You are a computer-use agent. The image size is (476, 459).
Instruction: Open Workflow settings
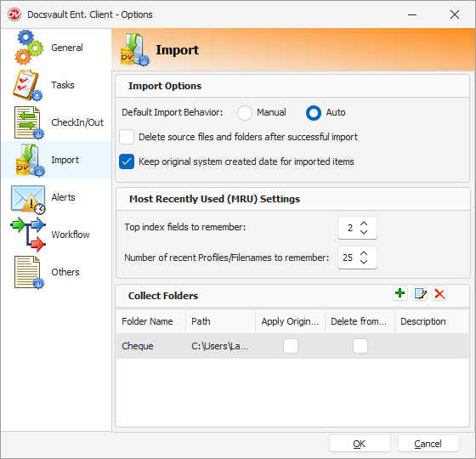pos(70,235)
